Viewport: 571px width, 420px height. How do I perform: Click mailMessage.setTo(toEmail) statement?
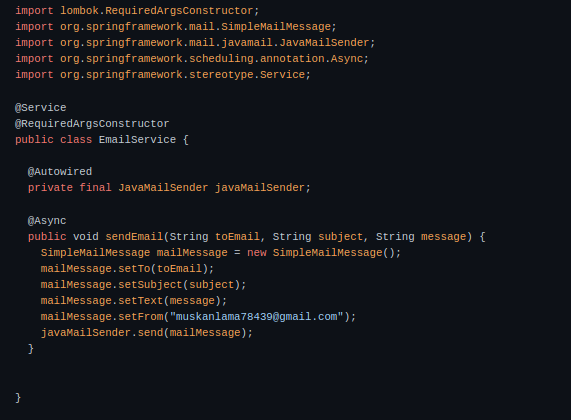[x=127, y=269]
